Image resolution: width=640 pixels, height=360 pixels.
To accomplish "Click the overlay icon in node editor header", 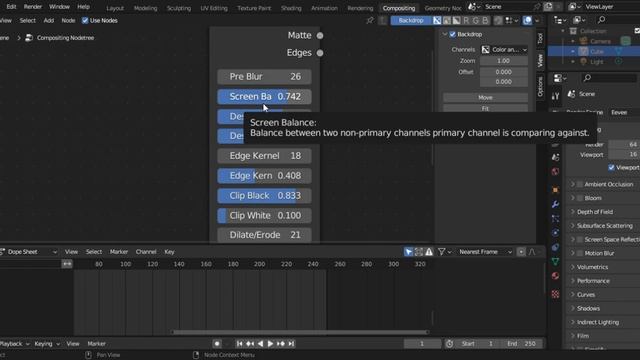I will coord(527,20).
